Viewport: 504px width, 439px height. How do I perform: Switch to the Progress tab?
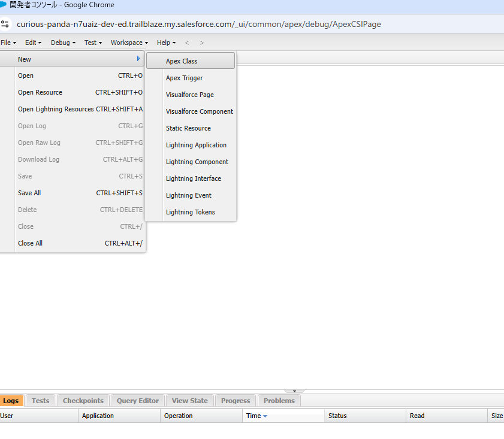pos(236,401)
